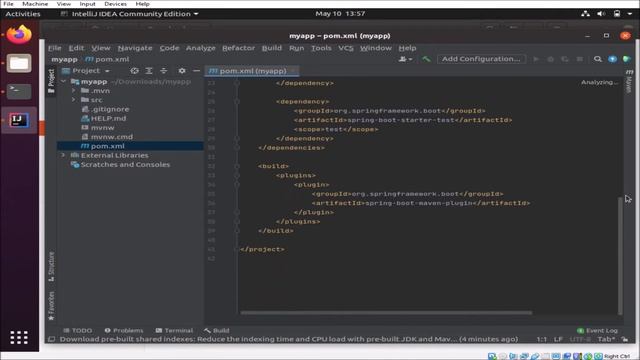Image resolution: width=640 pixels, height=360 pixels.
Task: Open Files app from the dock
Action: 19,63
